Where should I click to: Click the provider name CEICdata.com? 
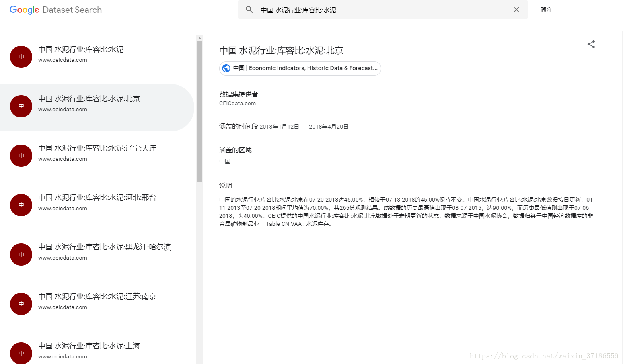237,103
